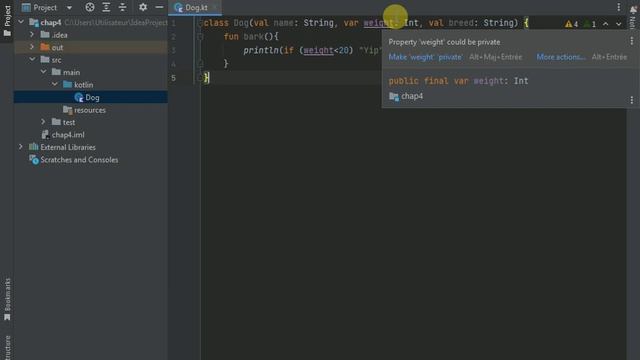Click the underlined weight parameter in constructor
640x360 pixels.
379,23
